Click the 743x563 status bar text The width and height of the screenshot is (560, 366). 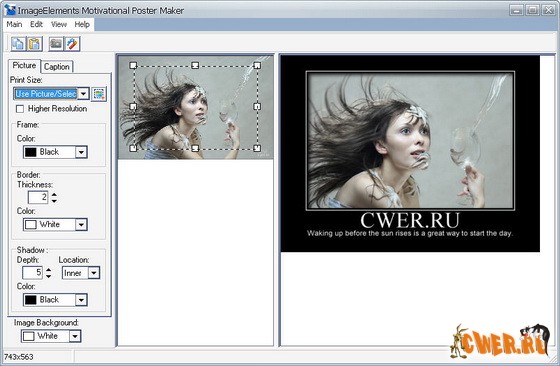[x=19, y=357]
